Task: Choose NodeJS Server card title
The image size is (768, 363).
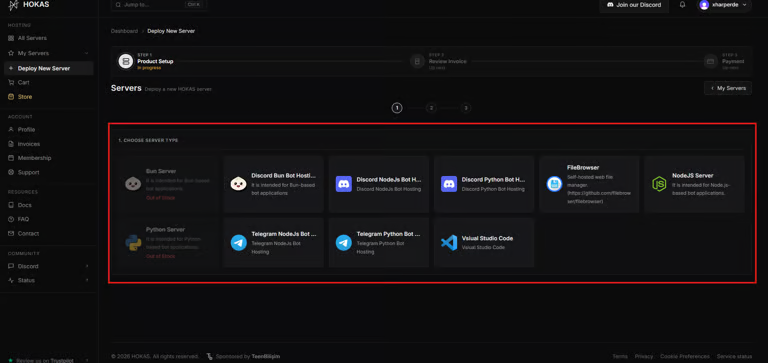Action: tap(693, 175)
